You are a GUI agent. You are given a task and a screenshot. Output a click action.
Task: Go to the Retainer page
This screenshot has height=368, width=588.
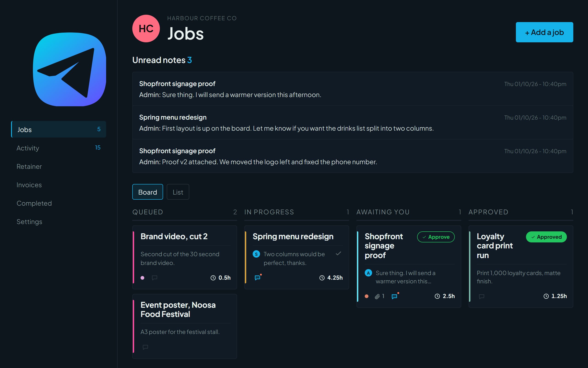59,166
